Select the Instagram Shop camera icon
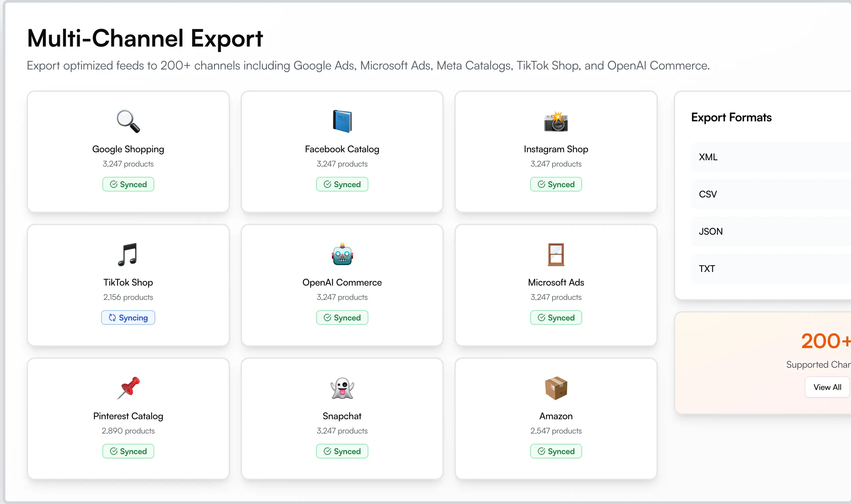Viewport: 851px width, 504px height. click(555, 121)
